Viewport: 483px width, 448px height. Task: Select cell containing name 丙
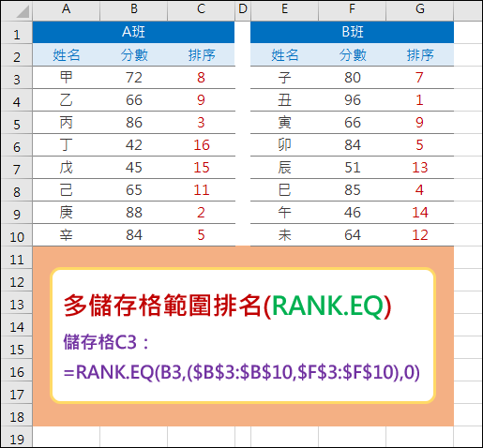pos(67,123)
